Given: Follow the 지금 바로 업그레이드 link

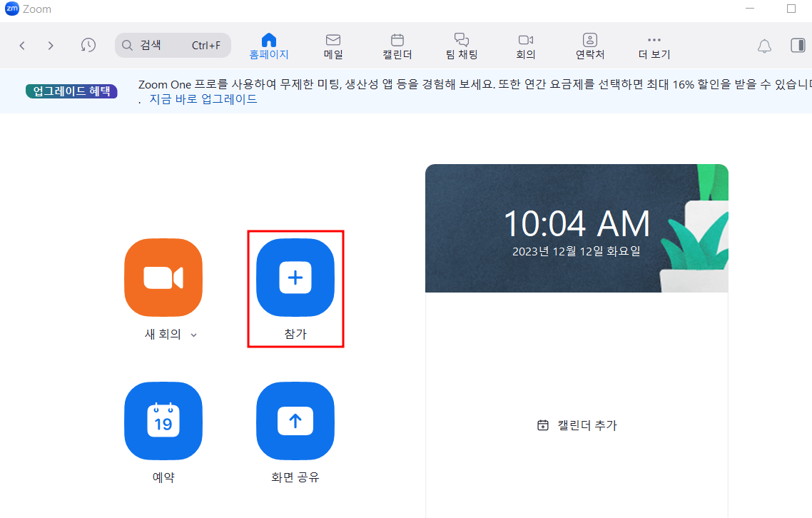Looking at the screenshot, I should click(x=203, y=99).
